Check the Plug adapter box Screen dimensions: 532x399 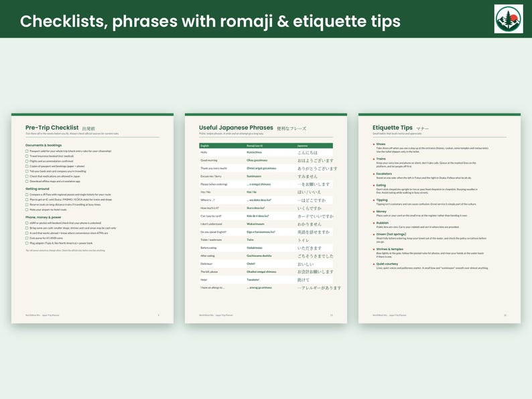click(27, 243)
